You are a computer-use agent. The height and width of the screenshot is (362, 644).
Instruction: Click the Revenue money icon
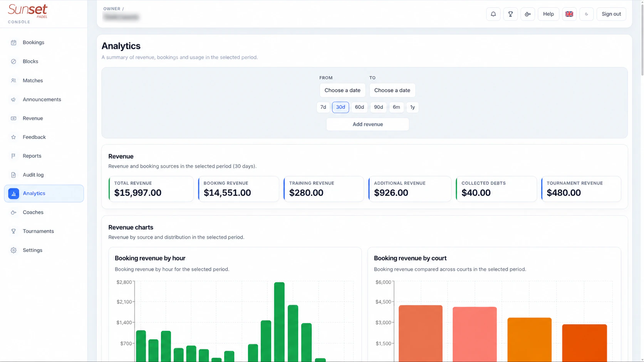(13, 118)
